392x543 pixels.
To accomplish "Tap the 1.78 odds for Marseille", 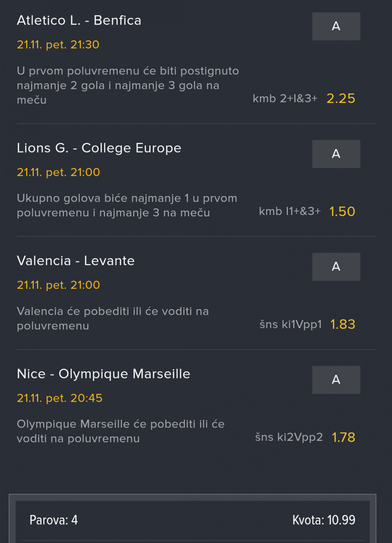I will click(343, 437).
